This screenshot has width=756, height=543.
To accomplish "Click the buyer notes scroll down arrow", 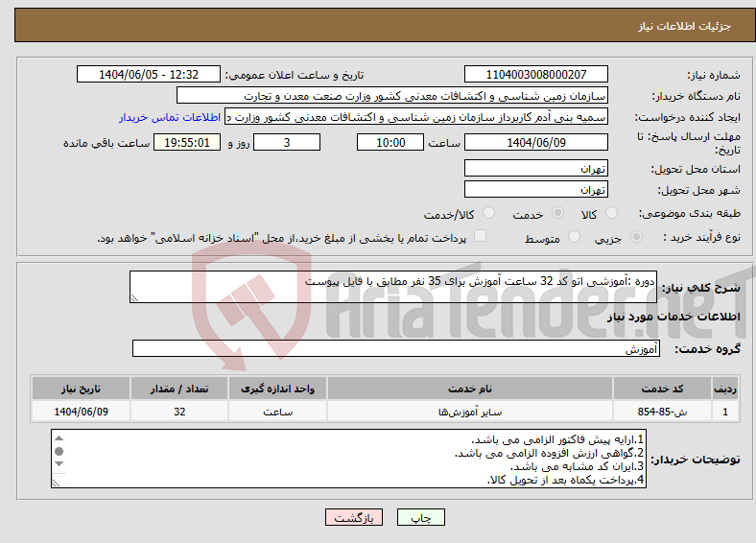I will coord(59,463).
